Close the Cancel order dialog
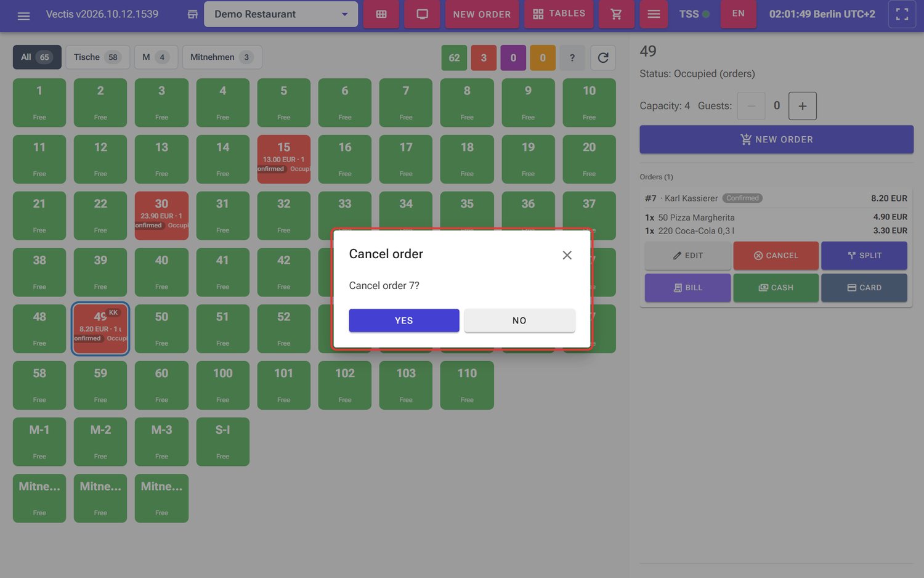Screen dimensions: 924x578 (567, 255)
